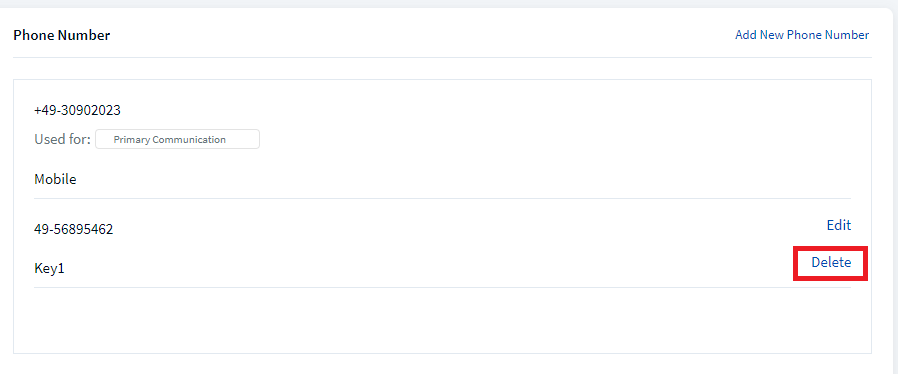Click empty card space below Key1 row

442,320
